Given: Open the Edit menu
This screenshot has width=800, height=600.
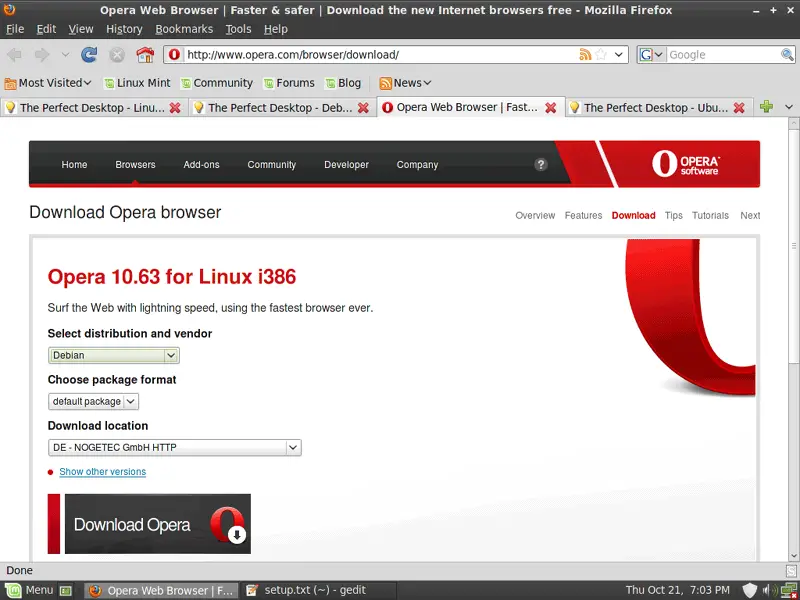Looking at the screenshot, I should [x=46, y=29].
